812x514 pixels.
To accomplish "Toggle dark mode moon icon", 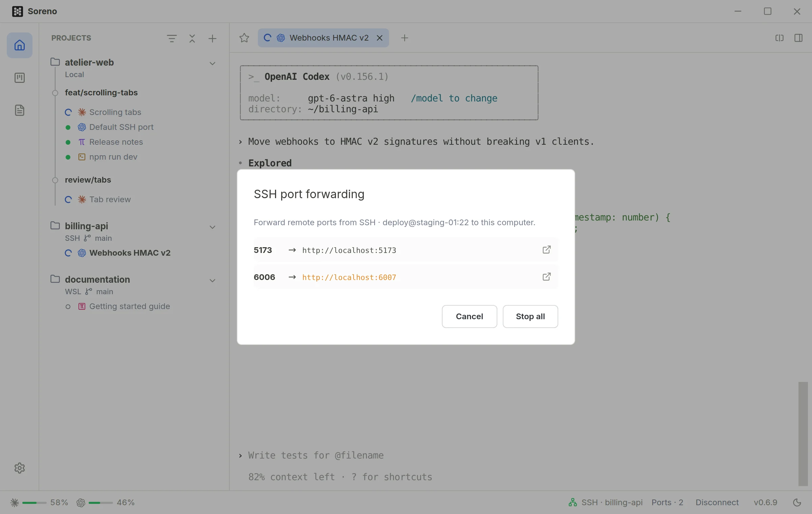I will pyautogui.click(x=797, y=503).
